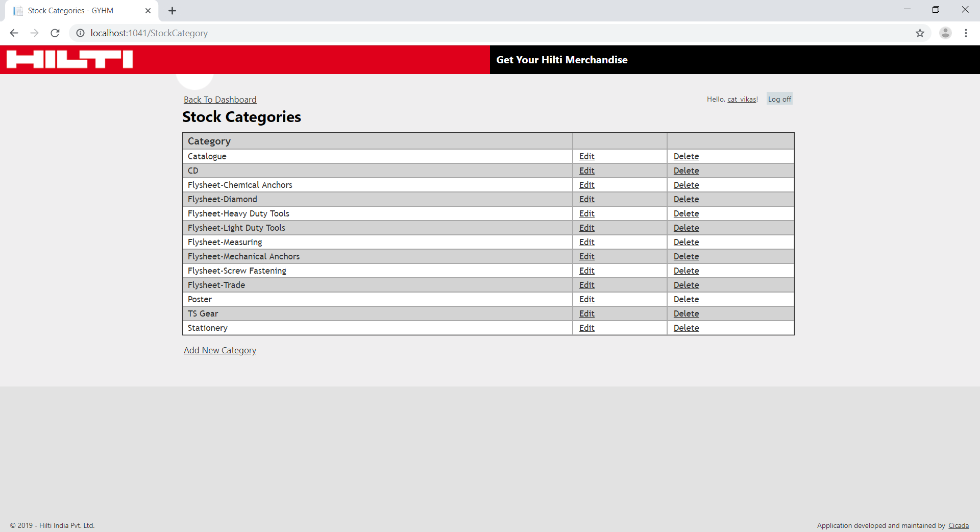This screenshot has height=532, width=980.
Task: Open a new browser tab
Action: (172, 11)
